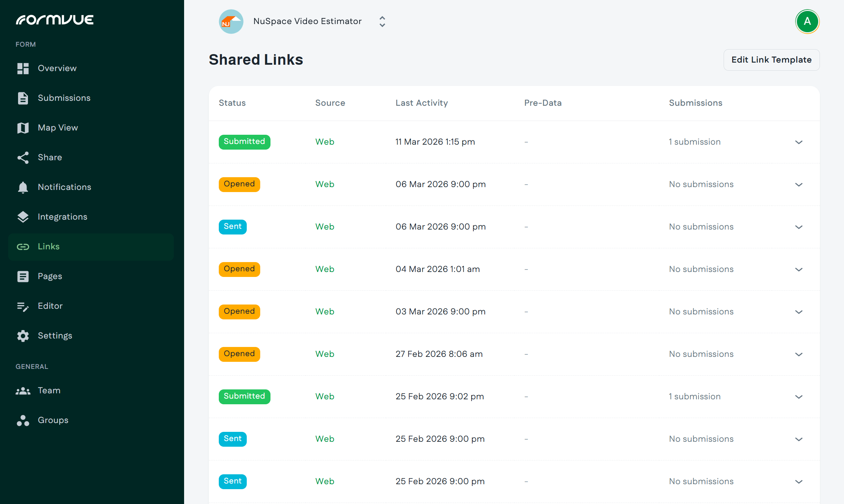The image size is (844, 504).
Task: Go to the Pages menu item
Action: pos(50,276)
